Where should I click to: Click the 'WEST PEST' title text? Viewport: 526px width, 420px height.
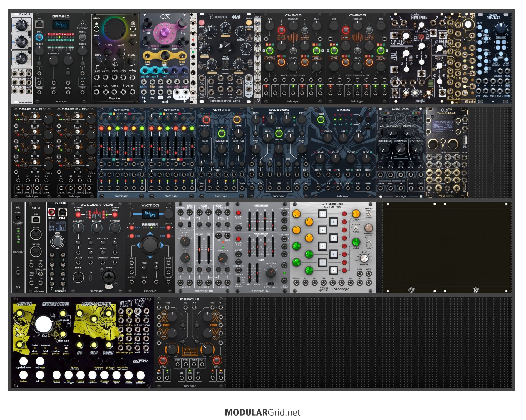coord(132,304)
